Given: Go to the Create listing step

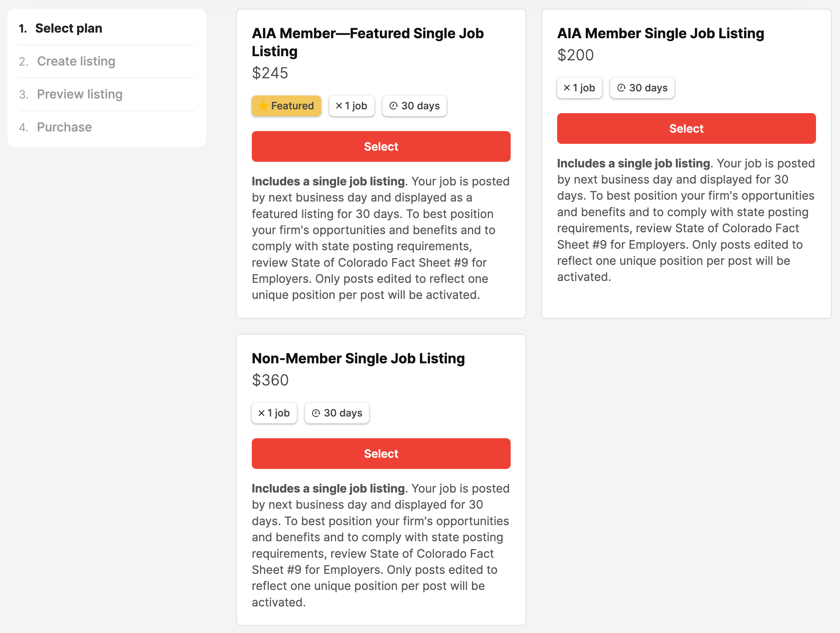Looking at the screenshot, I should coord(76,61).
